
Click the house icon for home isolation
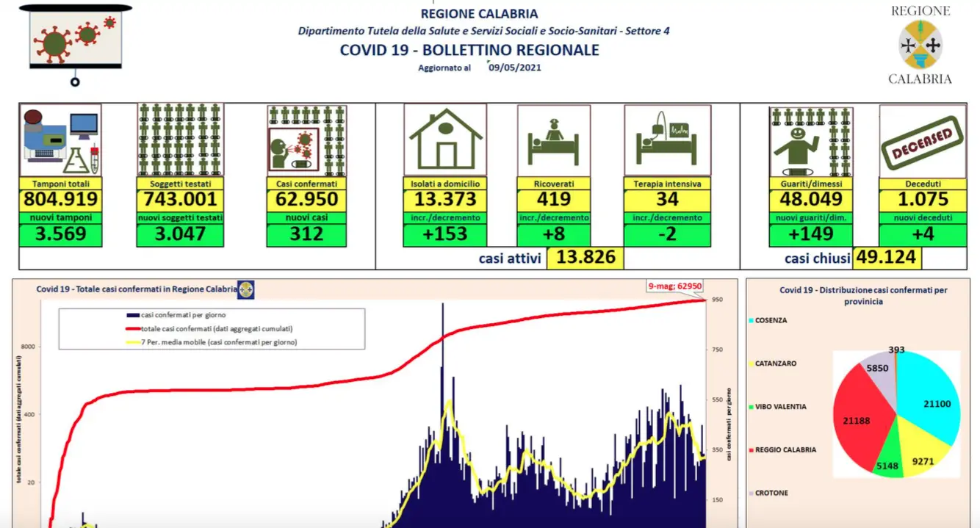[x=445, y=140]
